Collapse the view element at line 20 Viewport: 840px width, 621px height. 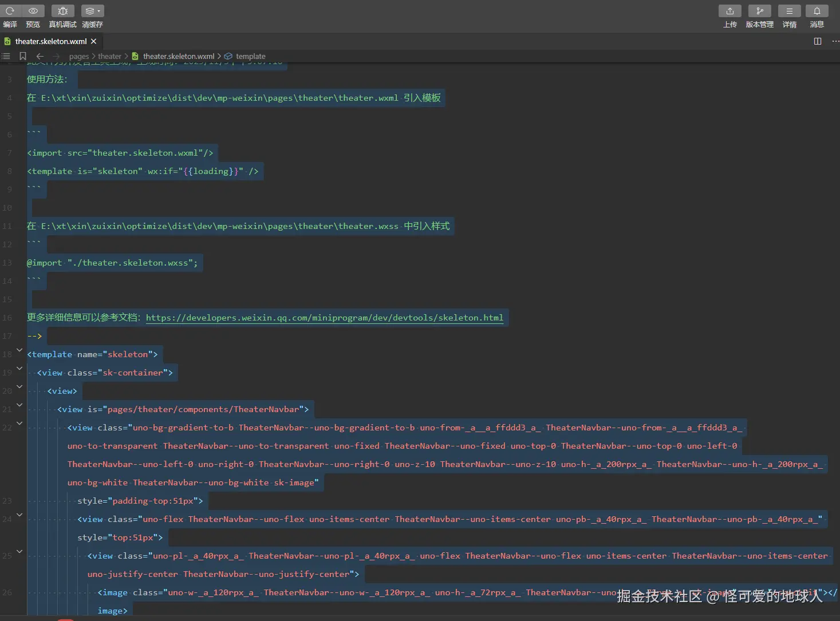click(x=19, y=387)
